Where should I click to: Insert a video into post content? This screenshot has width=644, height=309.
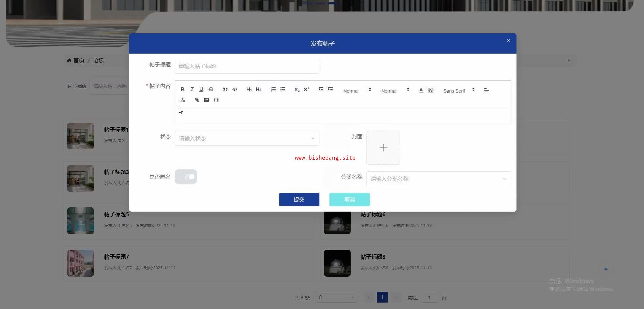[216, 100]
